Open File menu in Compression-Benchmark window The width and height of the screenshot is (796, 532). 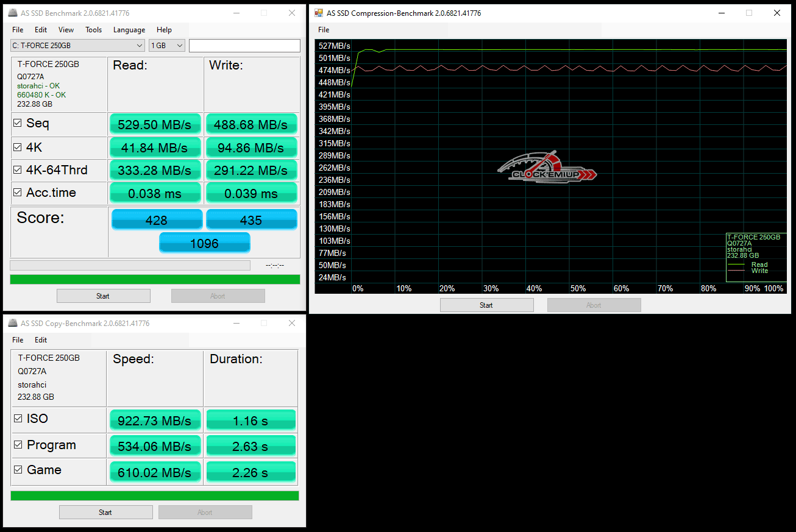(324, 30)
